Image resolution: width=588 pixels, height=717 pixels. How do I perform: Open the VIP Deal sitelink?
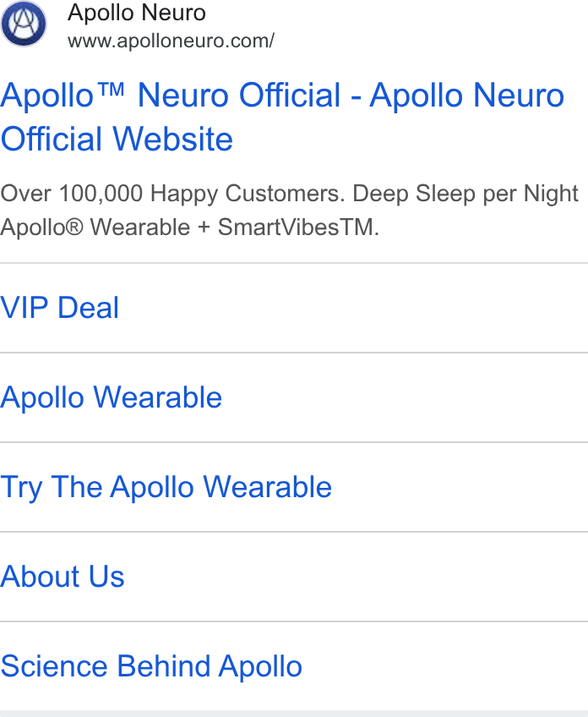[x=60, y=307]
